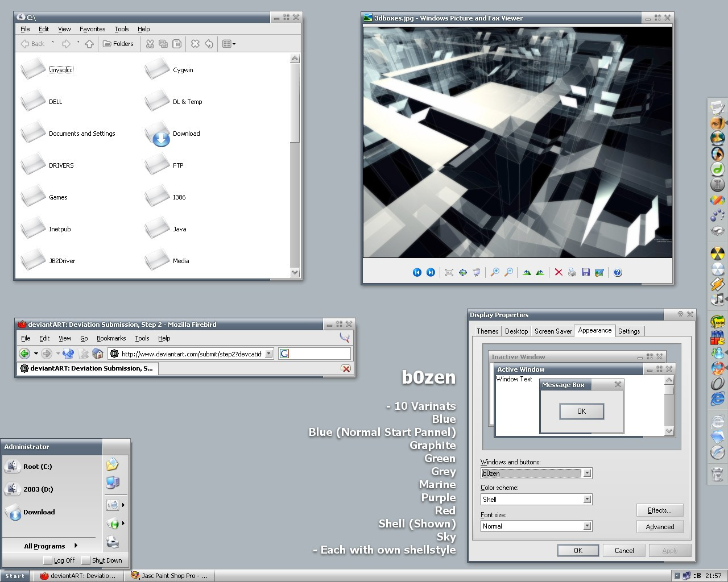Start slide show in Picture Viewer

click(x=477, y=273)
